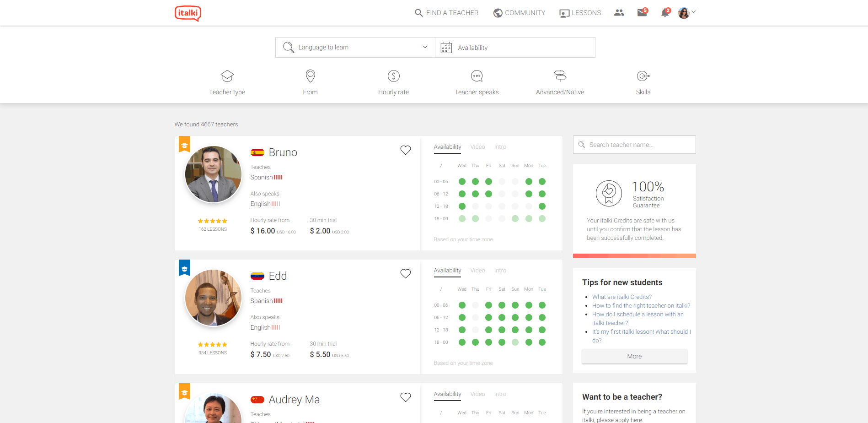868x423 pixels.
Task: Favorite Edd with the heart icon
Action: click(x=406, y=274)
